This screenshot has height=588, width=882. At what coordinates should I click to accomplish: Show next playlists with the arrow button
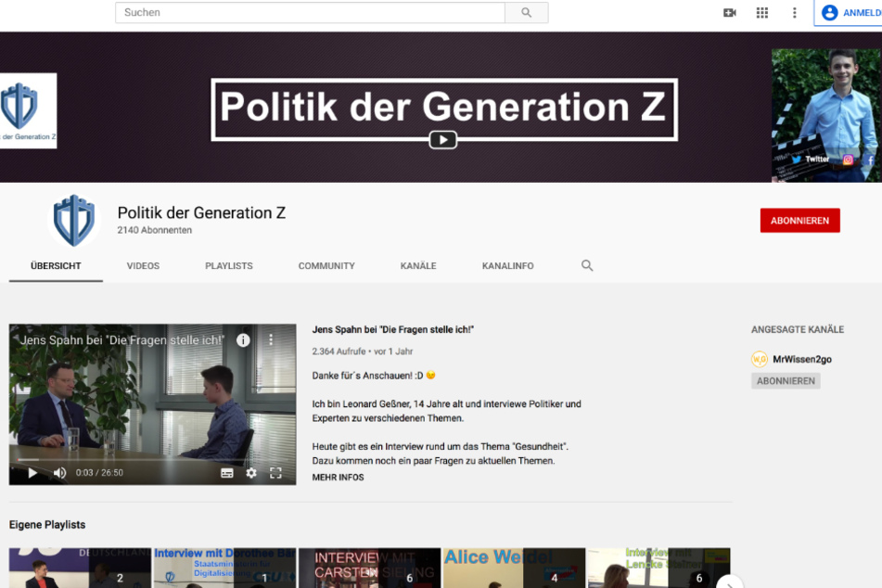pos(730,583)
